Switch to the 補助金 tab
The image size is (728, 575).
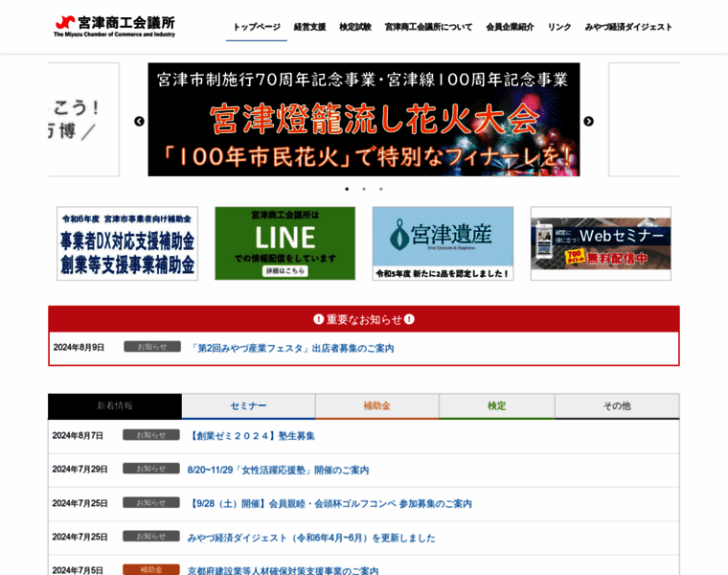(377, 406)
